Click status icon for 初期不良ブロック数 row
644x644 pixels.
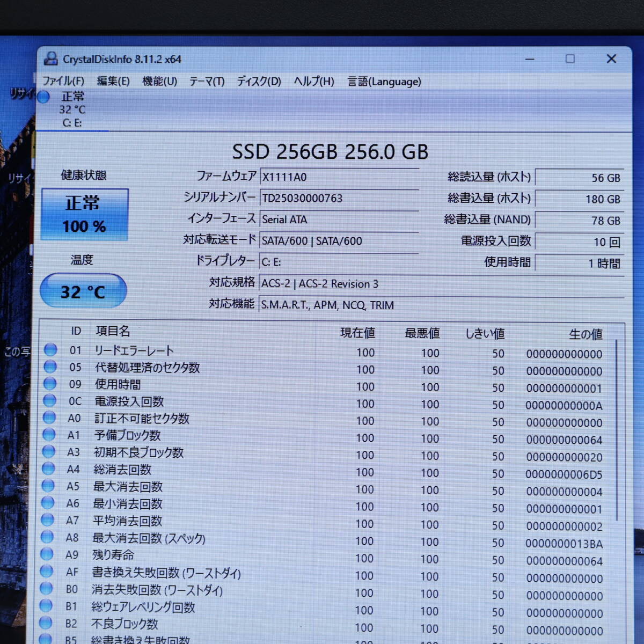49,451
